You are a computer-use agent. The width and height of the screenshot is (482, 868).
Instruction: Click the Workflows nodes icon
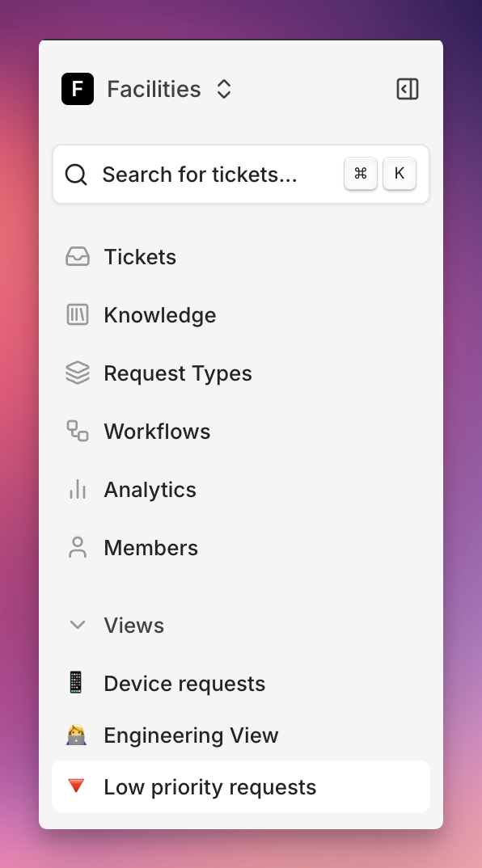(x=78, y=432)
